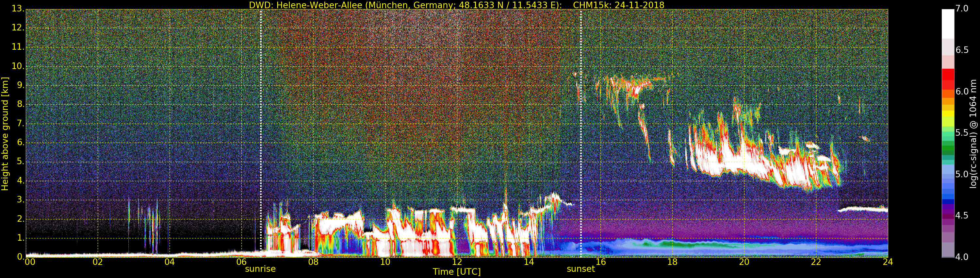Click the 4.0 colorbar tick label
The image size is (980, 278).
(962, 257)
